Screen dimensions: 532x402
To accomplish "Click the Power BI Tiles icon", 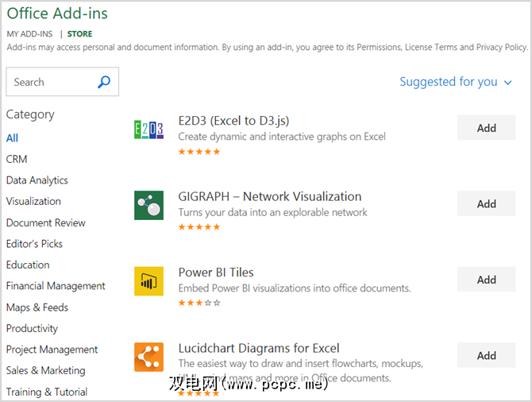I will pyautogui.click(x=148, y=280).
